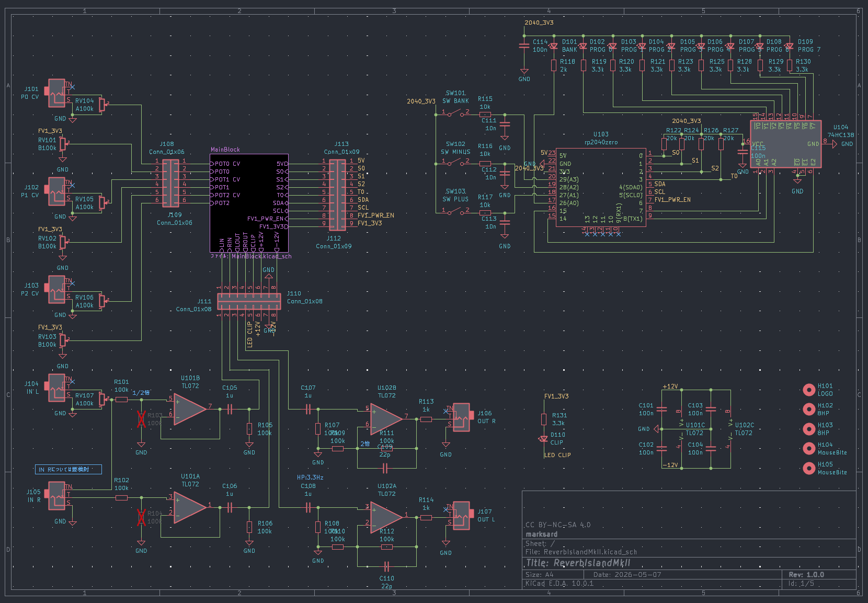Screen dimensions: 868x603
Task: Select the U104 74HC138 decoder chip
Action: (785, 144)
